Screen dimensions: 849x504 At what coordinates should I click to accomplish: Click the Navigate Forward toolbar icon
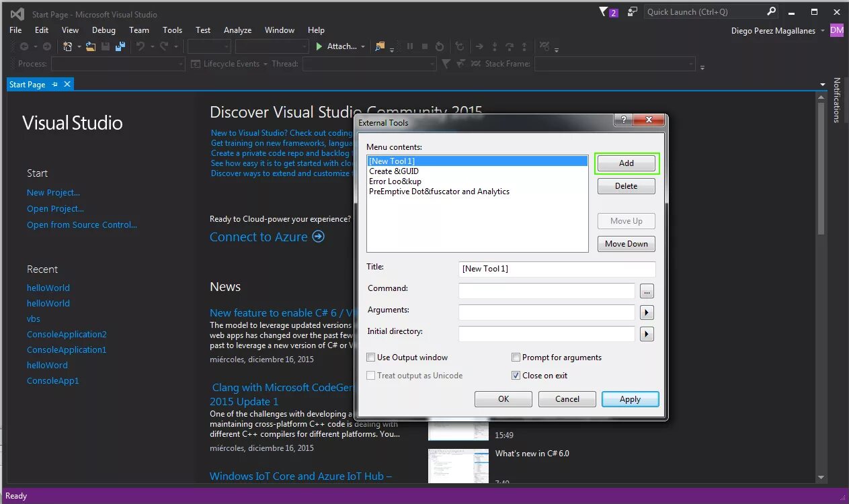point(46,46)
